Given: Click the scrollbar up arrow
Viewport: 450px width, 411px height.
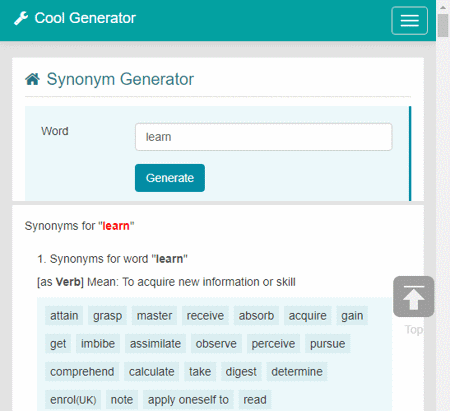Looking at the screenshot, I should (x=443, y=7).
